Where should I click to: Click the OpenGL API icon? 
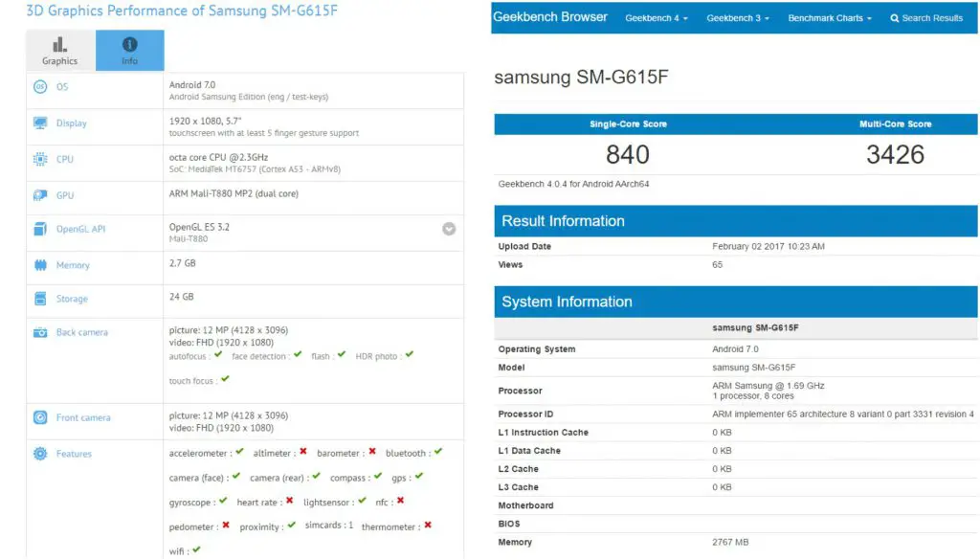click(40, 229)
